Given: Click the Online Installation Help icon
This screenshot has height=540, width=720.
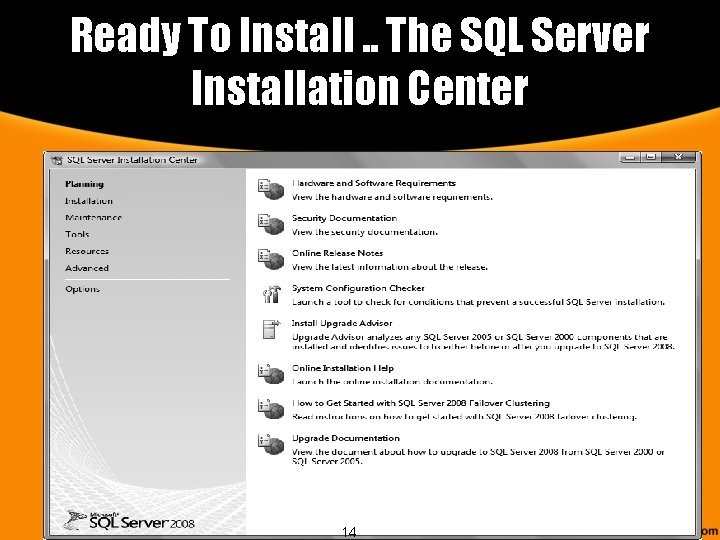Looking at the screenshot, I should [x=271, y=374].
